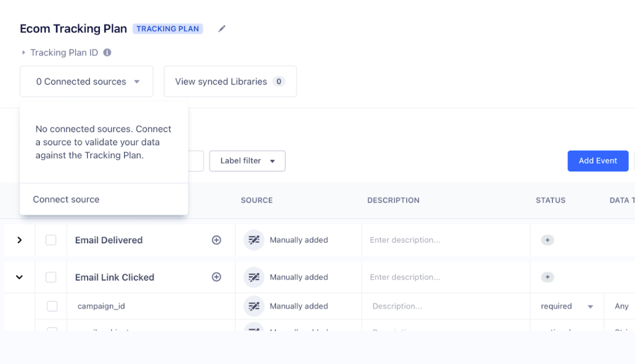Screen dimensions: 639x364
Task: Click the source icon on the campaign_id row
Action: point(254,306)
